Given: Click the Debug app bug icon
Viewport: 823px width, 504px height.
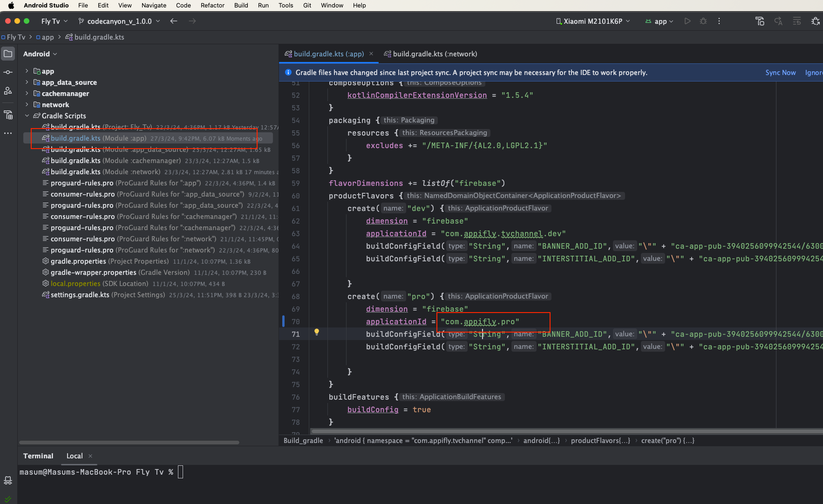Looking at the screenshot, I should point(703,21).
